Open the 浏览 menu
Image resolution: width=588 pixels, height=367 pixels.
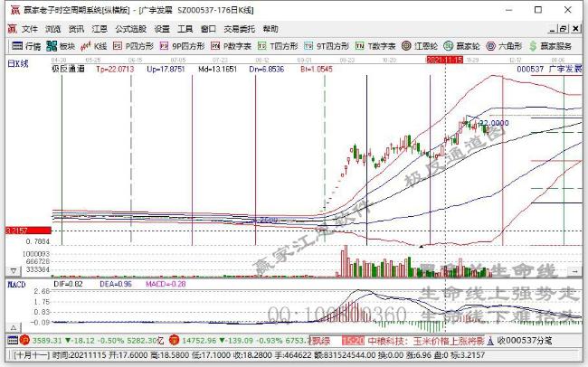[x=52, y=29]
